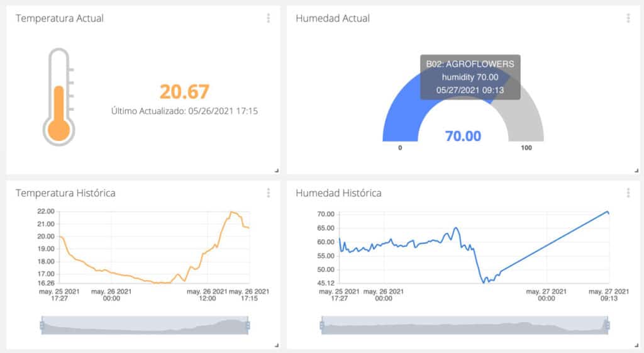Click left handle of humidity range navigator
The image size is (644, 353).
322,325
